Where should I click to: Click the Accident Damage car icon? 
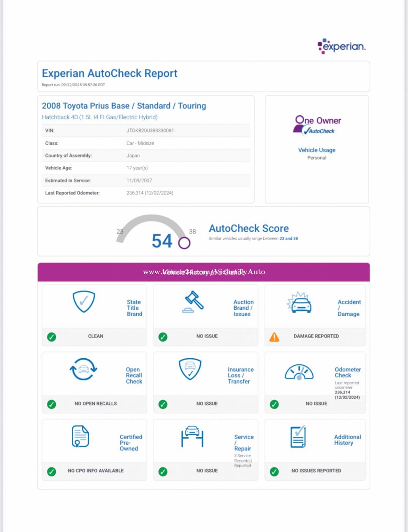click(299, 302)
